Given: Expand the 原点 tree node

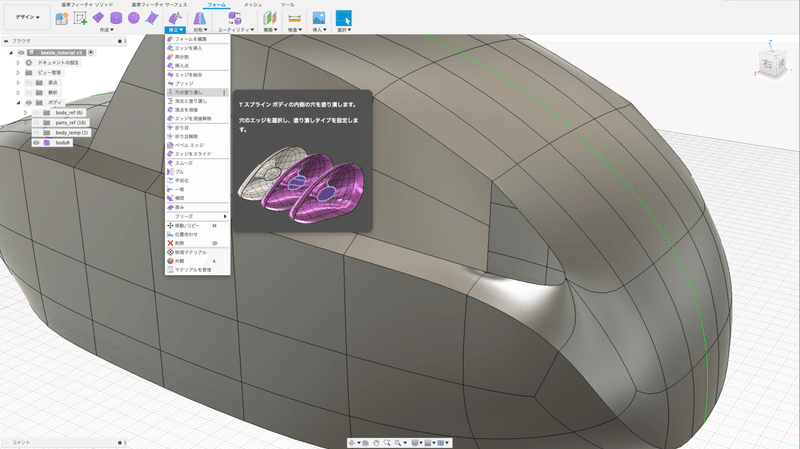Looking at the screenshot, I should (18, 83).
